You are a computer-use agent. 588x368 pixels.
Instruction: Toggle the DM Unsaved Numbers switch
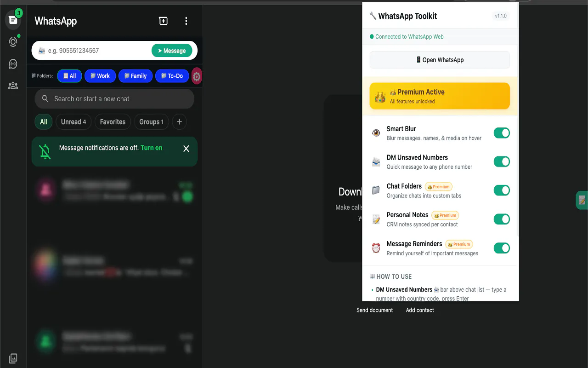click(x=502, y=161)
